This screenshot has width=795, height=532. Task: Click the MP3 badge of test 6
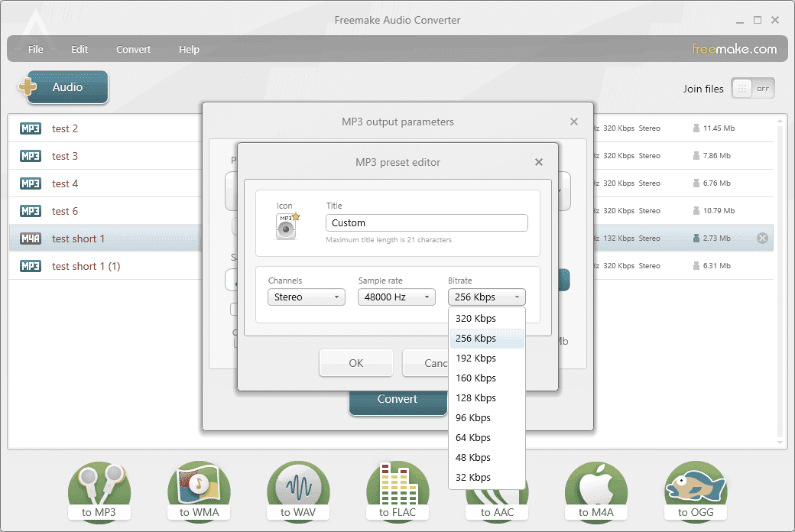point(31,210)
